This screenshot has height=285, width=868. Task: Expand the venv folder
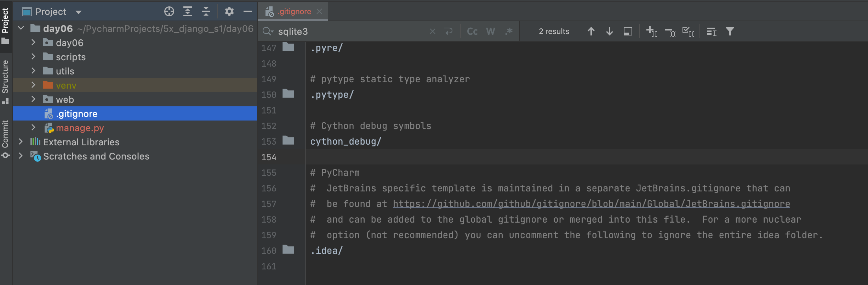click(x=33, y=85)
